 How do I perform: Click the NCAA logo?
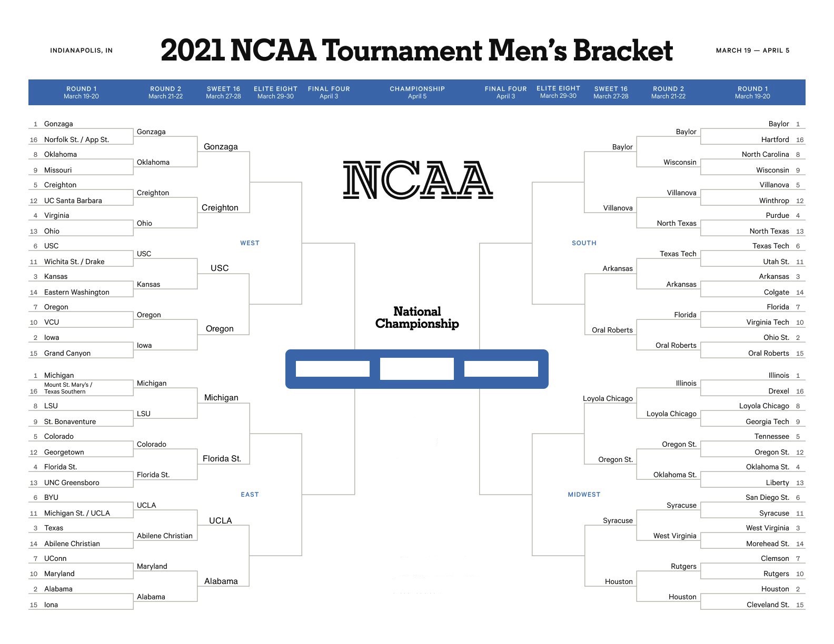(418, 180)
